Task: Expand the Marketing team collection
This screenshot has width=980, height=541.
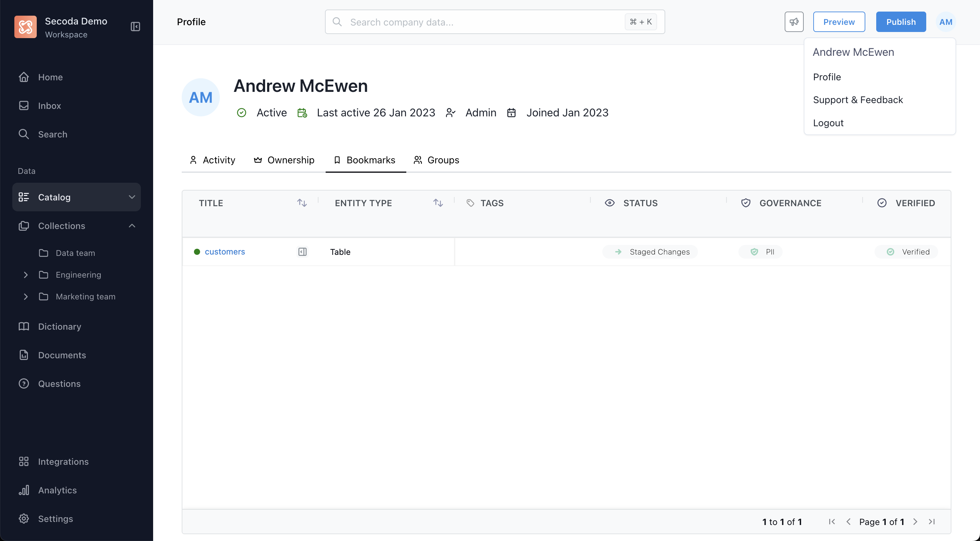Action: [x=26, y=296]
